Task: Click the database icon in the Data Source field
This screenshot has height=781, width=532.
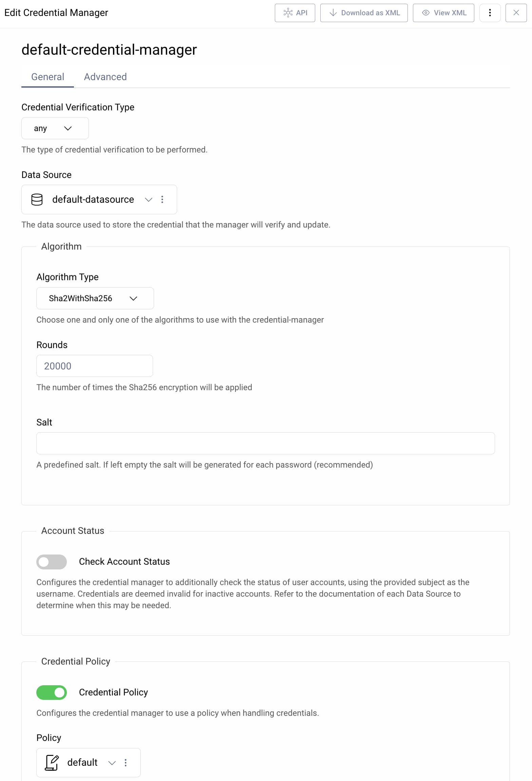Action: [37, 199]
